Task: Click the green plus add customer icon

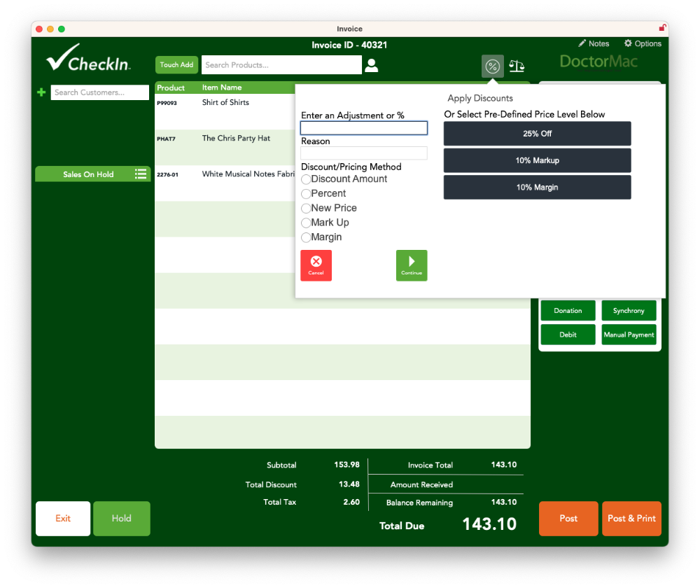Action: 41,92
